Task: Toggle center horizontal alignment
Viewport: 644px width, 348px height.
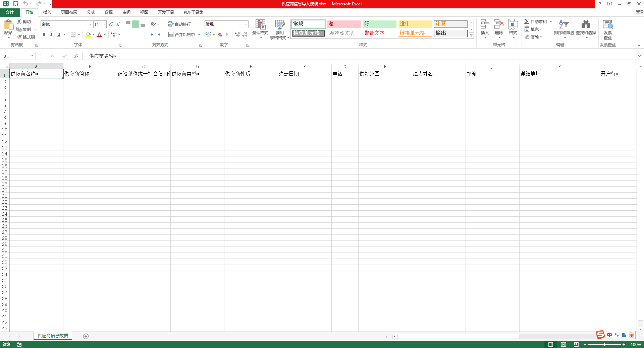Action: tap(136, 34)
